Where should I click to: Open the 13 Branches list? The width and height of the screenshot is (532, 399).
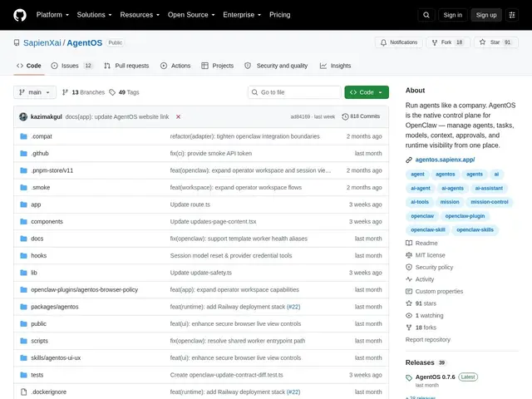(x=83, y=92)
